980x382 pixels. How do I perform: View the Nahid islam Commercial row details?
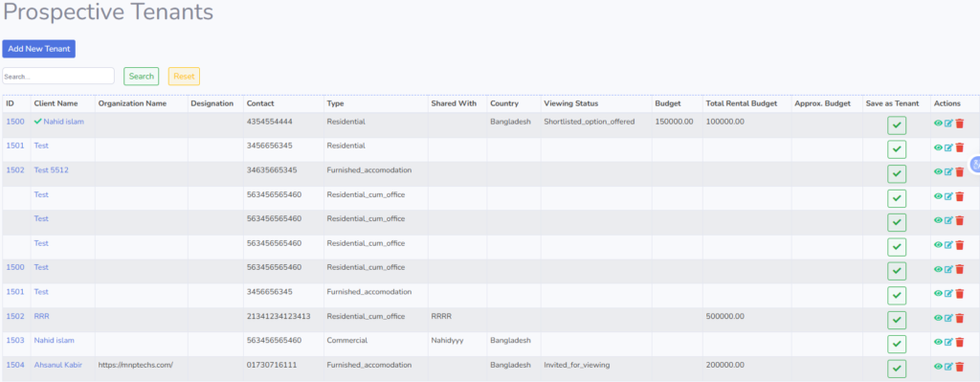click(x=938, y=342)
